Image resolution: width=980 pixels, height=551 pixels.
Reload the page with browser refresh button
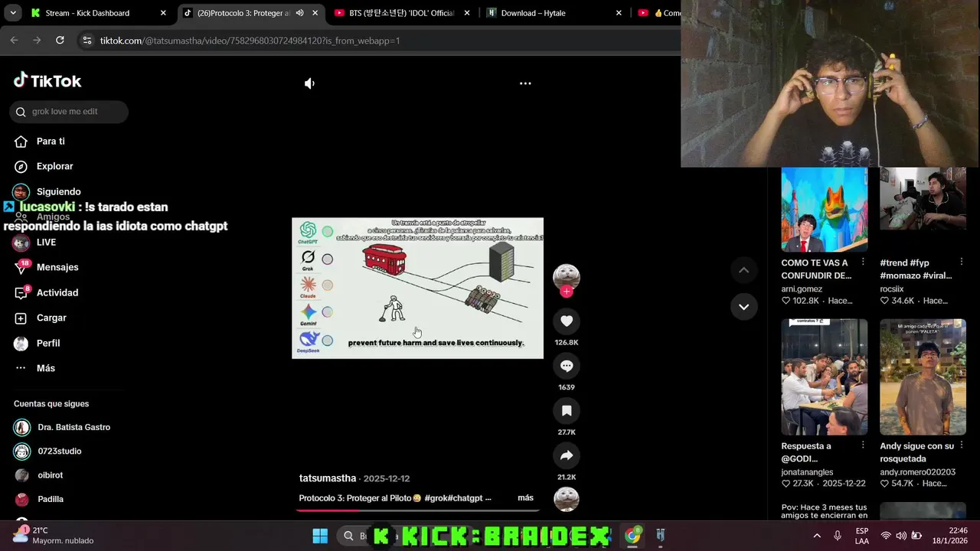coord(60,41)
